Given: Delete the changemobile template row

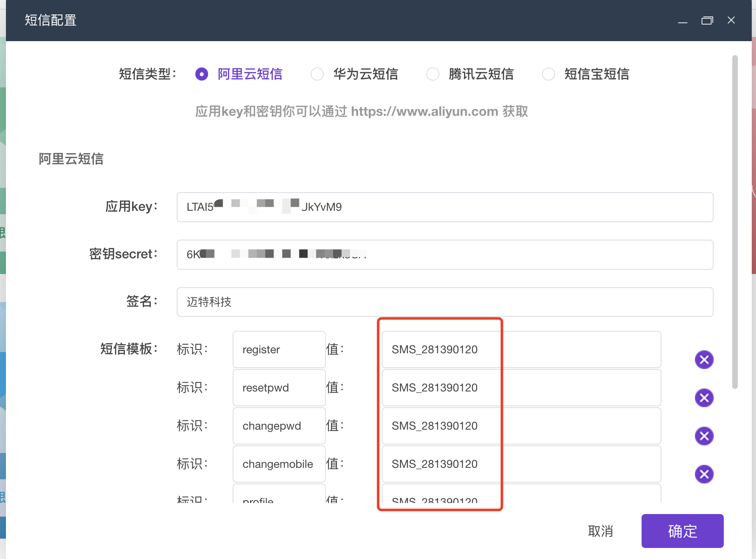Looking at the screenshot, I should [704, 474].
